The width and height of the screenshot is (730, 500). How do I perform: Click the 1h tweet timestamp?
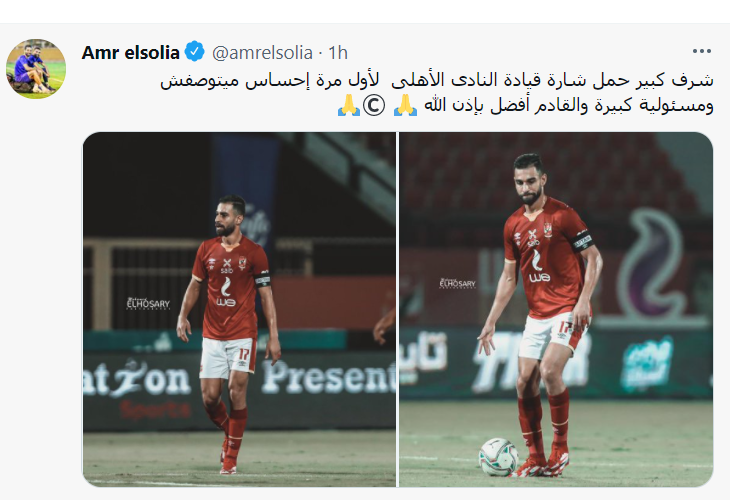338,53
